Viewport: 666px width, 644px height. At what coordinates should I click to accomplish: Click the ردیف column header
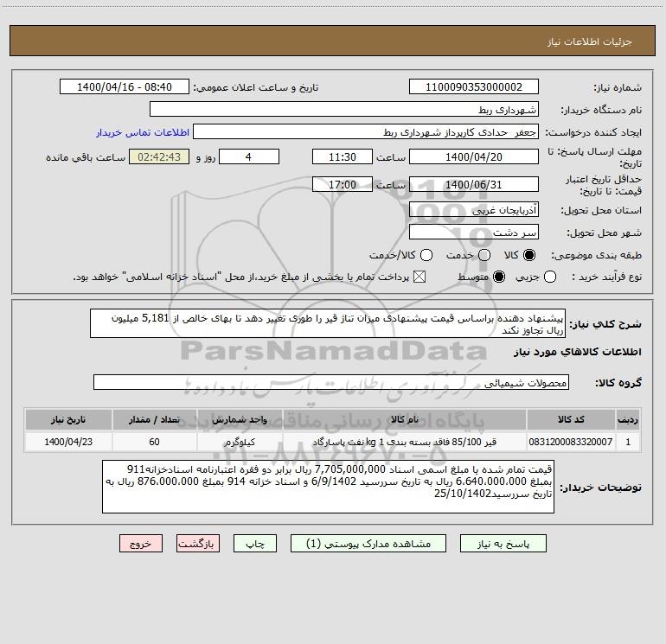pyautogui.click(x=628, y=419)
